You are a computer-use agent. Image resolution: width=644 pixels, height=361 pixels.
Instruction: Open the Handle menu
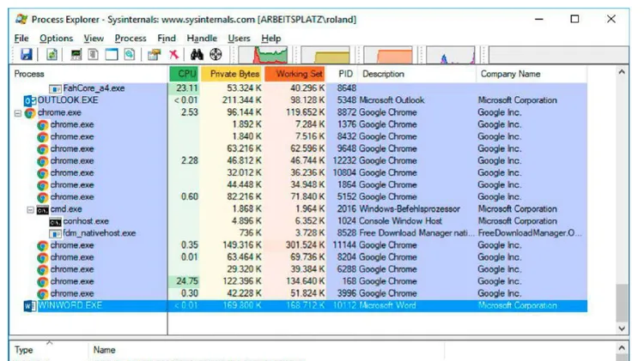(202, 38)
